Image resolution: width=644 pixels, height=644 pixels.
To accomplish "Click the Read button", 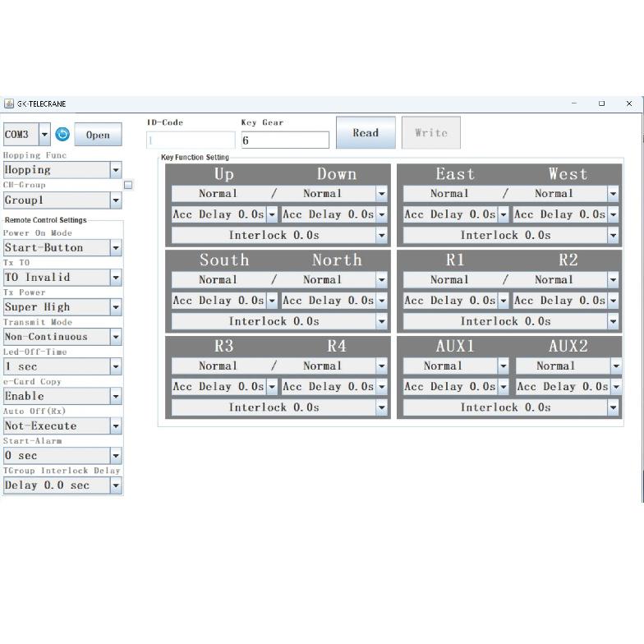I will (x=366, y=133).
